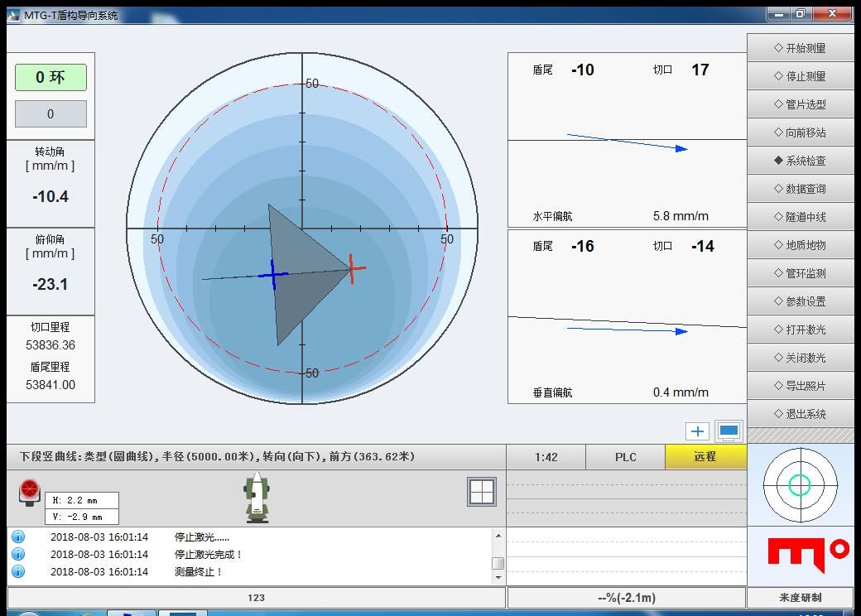Click the log scrollbar thumb
The width and height of the screenshot is (861, 616).
(498, 563)
